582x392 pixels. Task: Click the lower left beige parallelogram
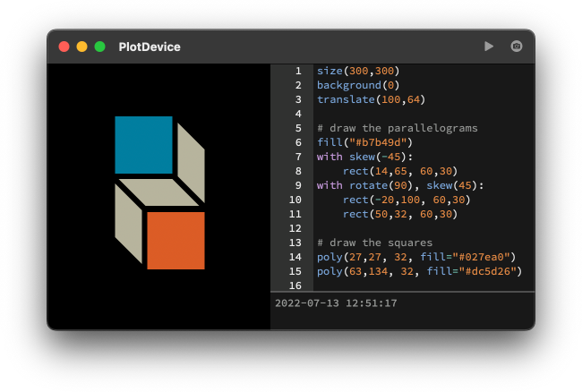click(x=128, y=222)
